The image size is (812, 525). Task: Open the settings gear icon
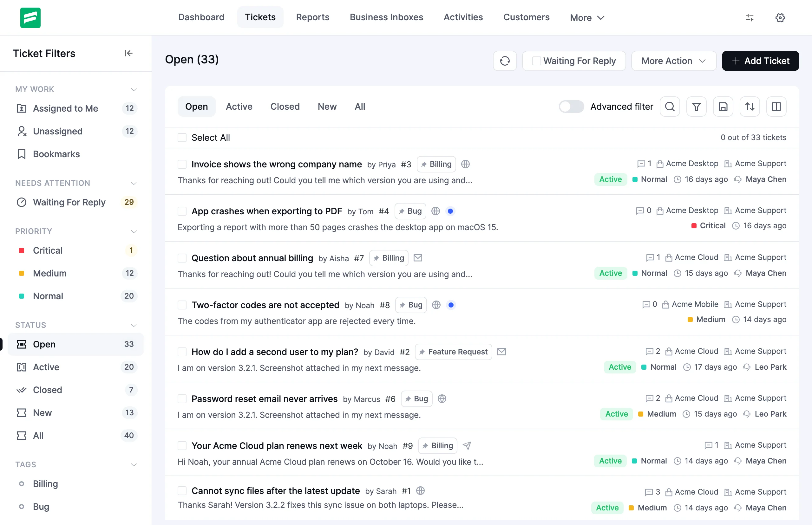coord(780,18)
